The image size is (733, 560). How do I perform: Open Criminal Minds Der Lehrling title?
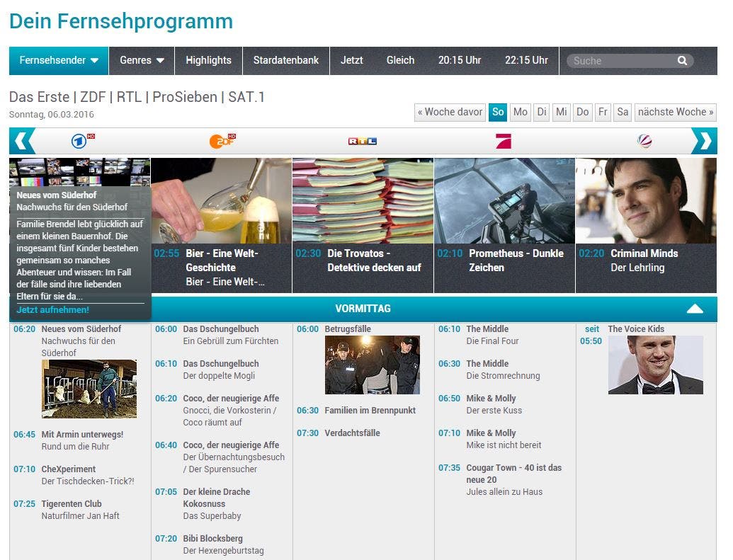coord(644,261)
